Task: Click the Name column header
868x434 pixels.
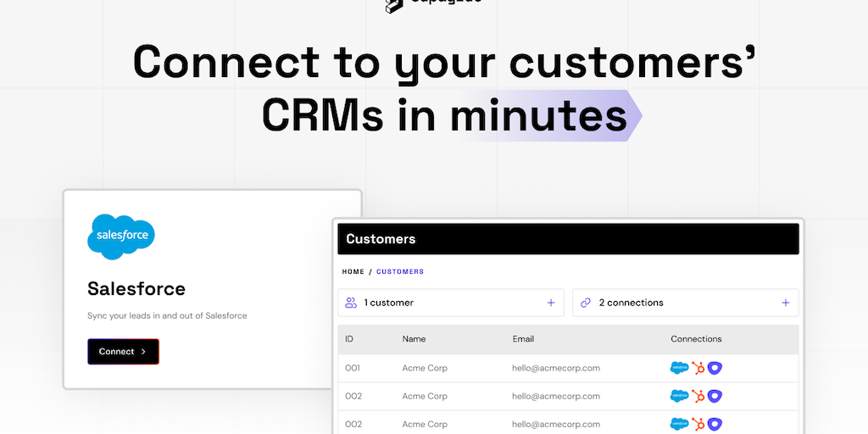Action: [414, 339]
